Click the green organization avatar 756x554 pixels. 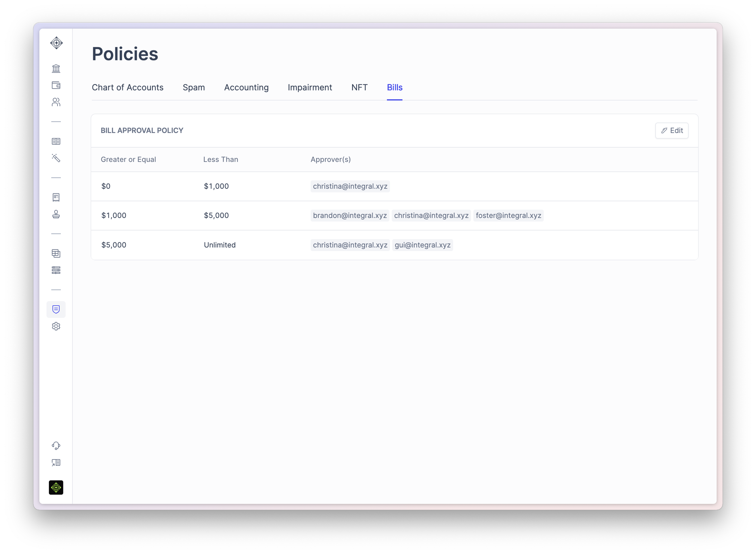56,487
